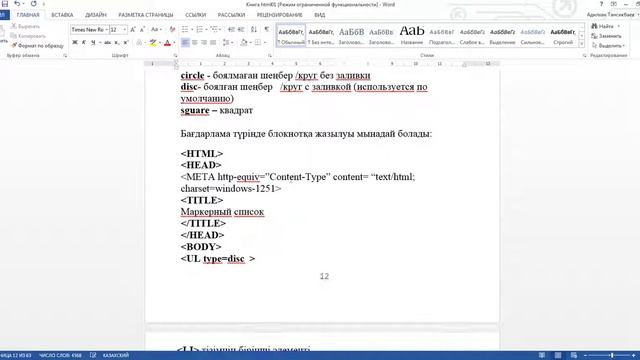
Task: Open the ГЛАВНАЯ ribbon tab
Action: [28, 15]
